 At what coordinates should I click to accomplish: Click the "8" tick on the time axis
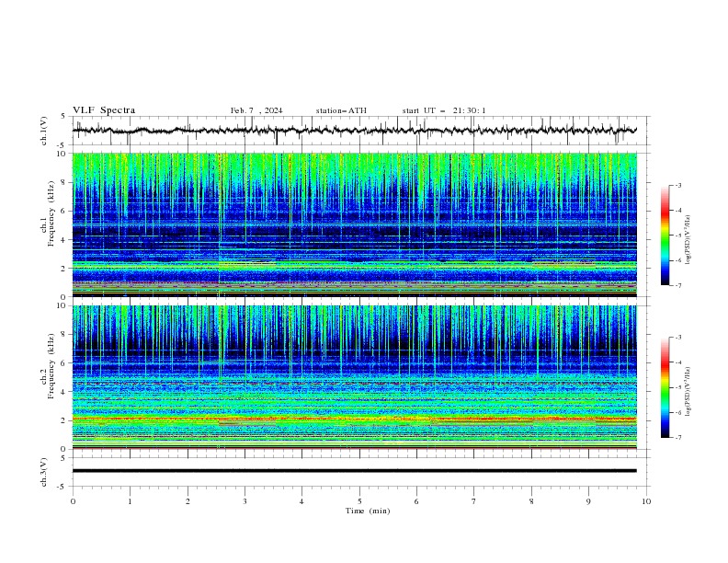[531, 501]
